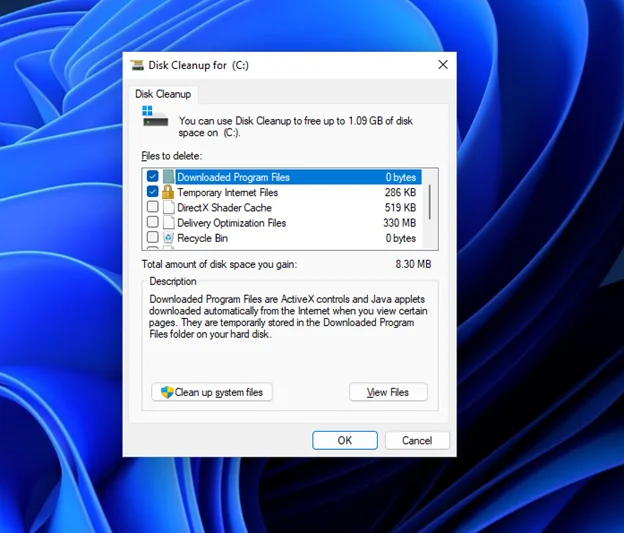Click the Disk Cleanup title bar icon
The image size is (624, 533).
[137, 65]
